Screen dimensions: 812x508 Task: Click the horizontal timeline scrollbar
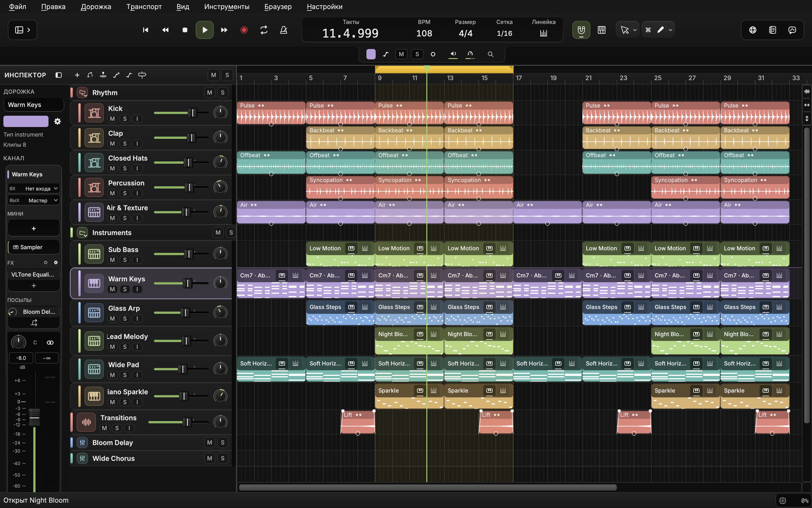pyautogui.click(x=427, y=487)
